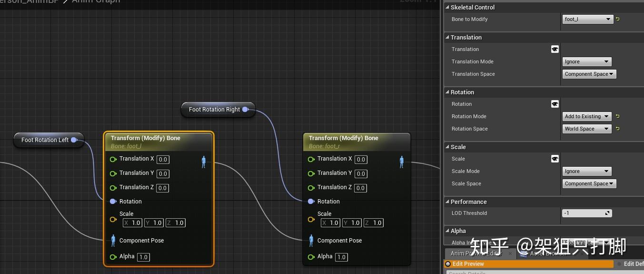
Task: Click Component Pose input pin on foot_l node
Action: pyautogui.click(x=113, y=240)
